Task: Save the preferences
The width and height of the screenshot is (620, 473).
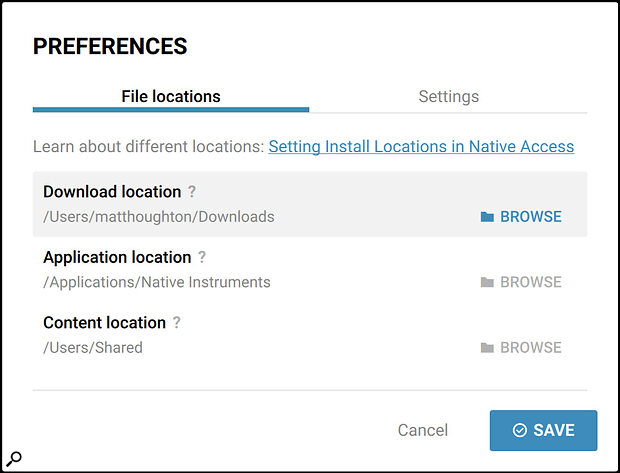Action: [543, 430]
